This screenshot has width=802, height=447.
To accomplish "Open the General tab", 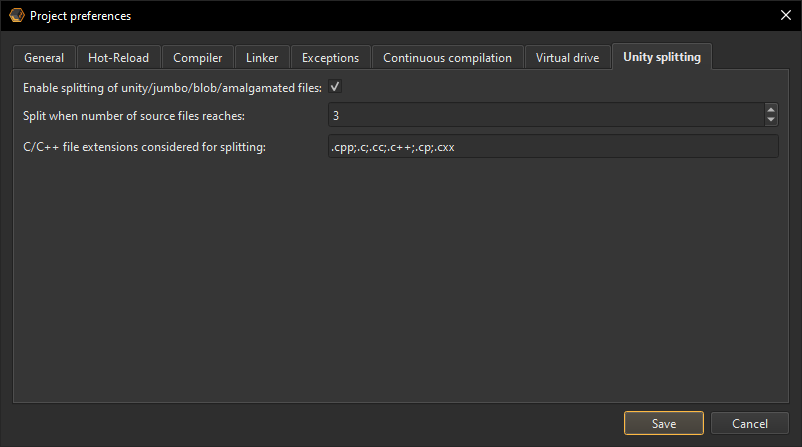I will 44,58.
